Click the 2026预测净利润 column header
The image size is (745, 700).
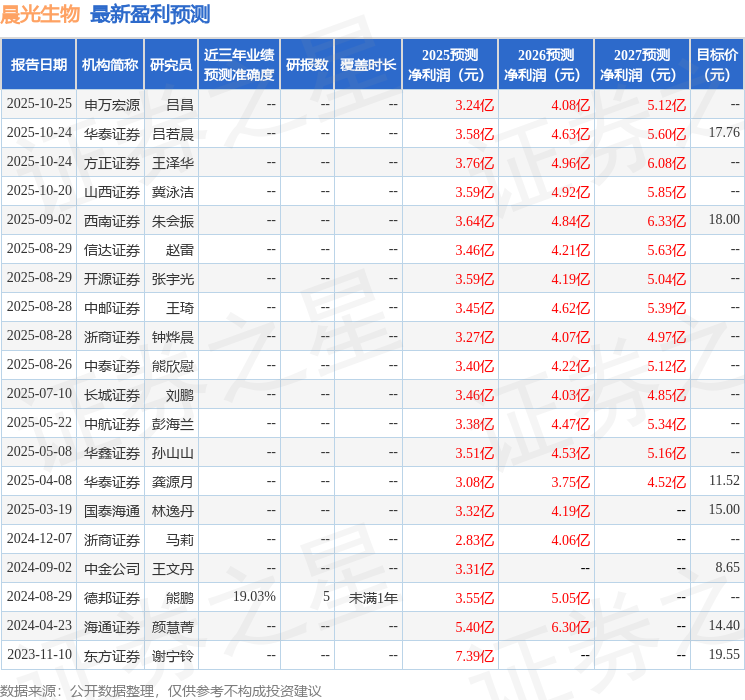coord(546,65)
